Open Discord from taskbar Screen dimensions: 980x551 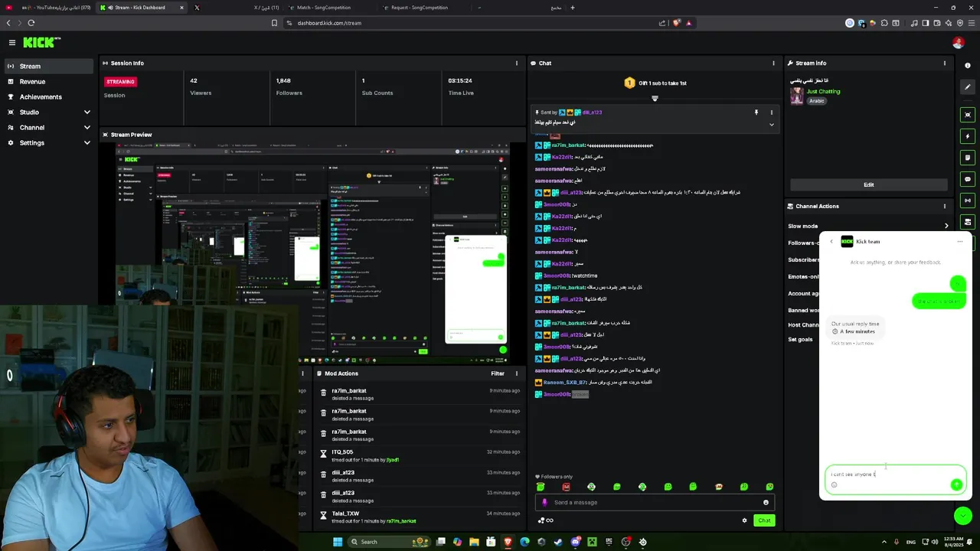point(575,542)
